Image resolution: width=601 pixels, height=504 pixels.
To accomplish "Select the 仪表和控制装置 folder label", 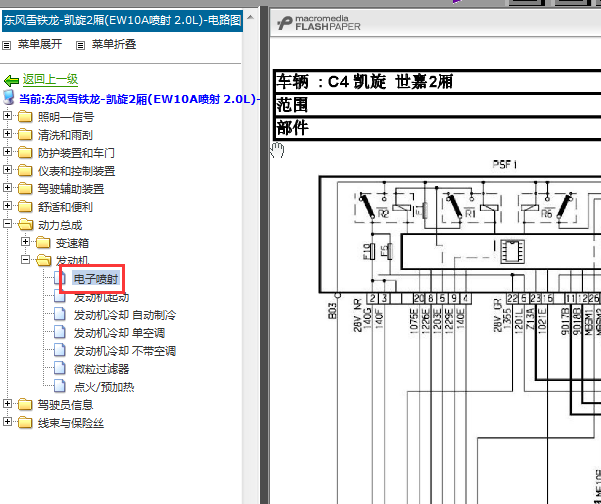I will 76,171.
